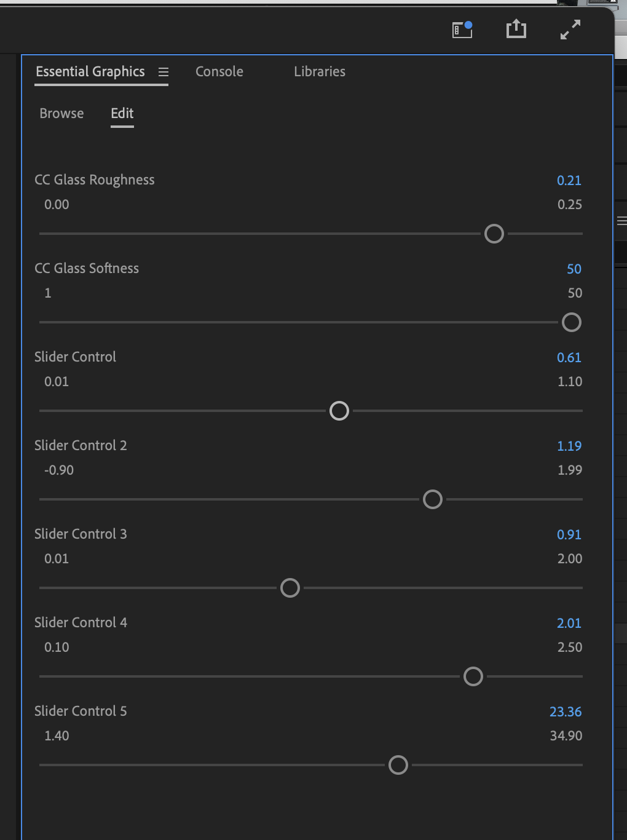Click the workspaces panel icon with blue dot

(x=462, y=30)
